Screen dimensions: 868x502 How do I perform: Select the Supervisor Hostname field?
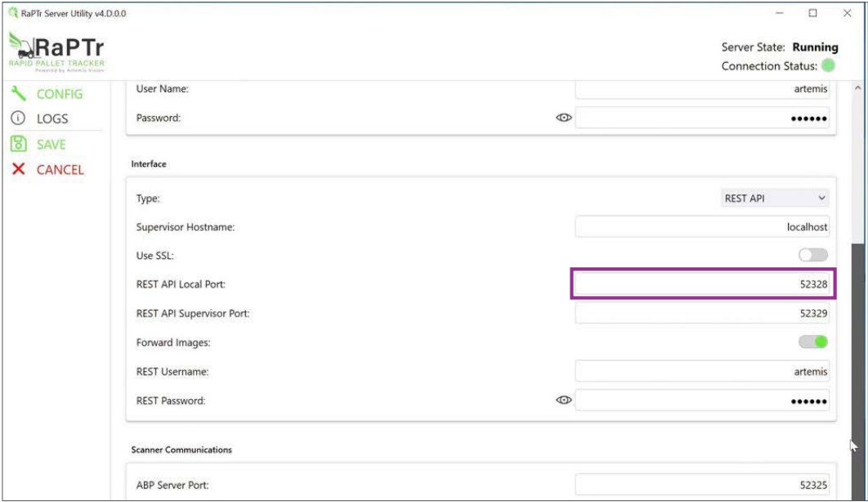pos(702,226)
